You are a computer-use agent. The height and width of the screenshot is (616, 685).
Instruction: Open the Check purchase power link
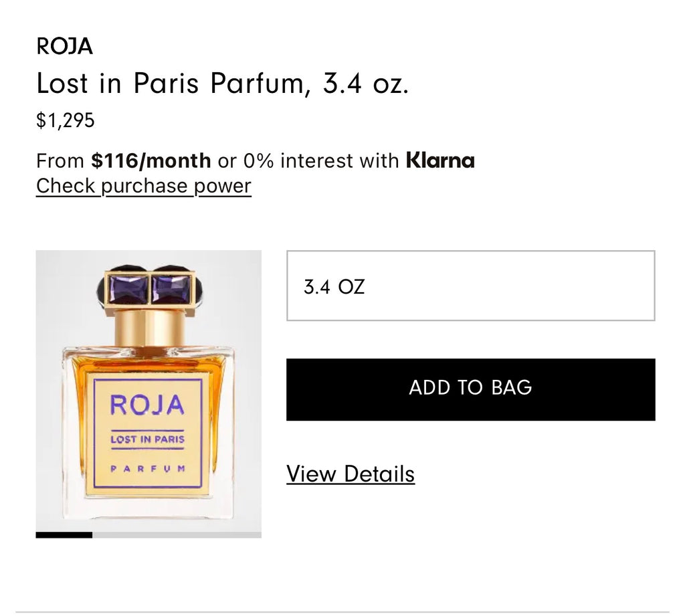[x=144, y=186]
